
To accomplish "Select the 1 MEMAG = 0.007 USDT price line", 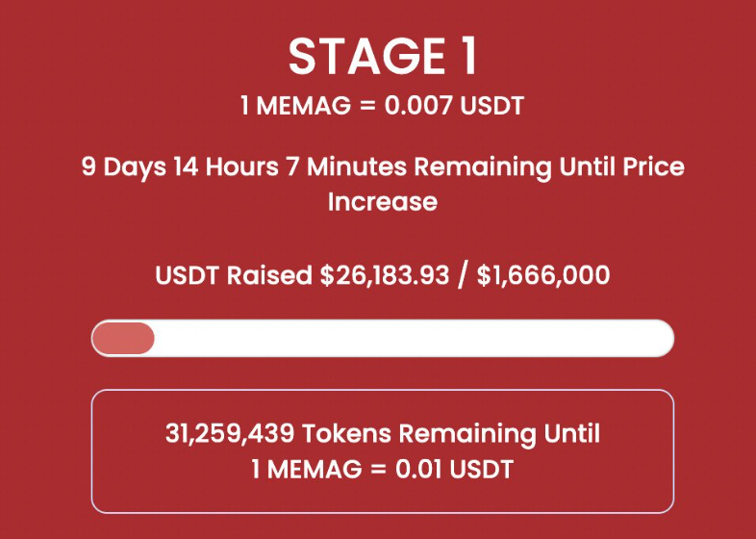I will coord(383,106).
